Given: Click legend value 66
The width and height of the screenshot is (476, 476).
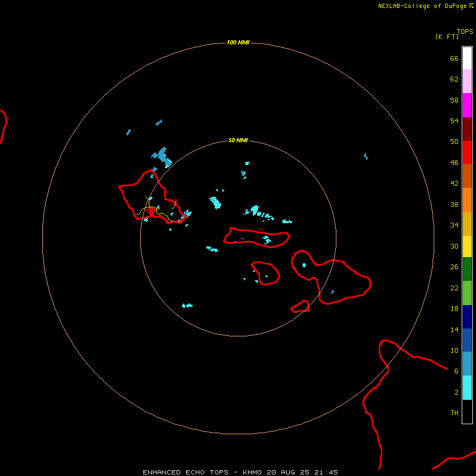Looking at the screenshot, I should point(454,58).
